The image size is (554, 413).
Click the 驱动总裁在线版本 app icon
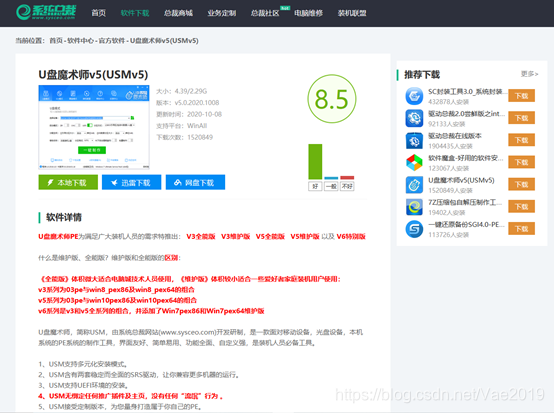pos(414,141)
